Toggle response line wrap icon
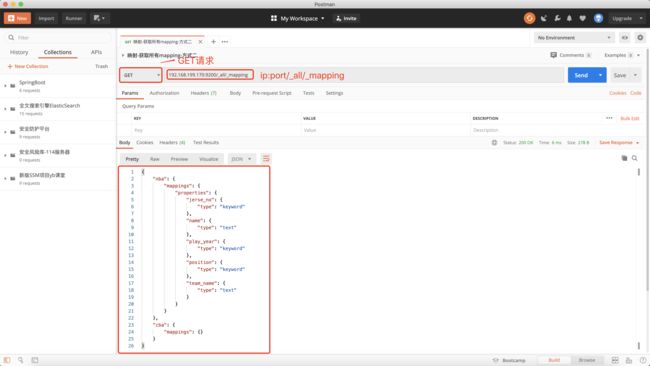This screenshot has width=650, height=366. [266, 159]
